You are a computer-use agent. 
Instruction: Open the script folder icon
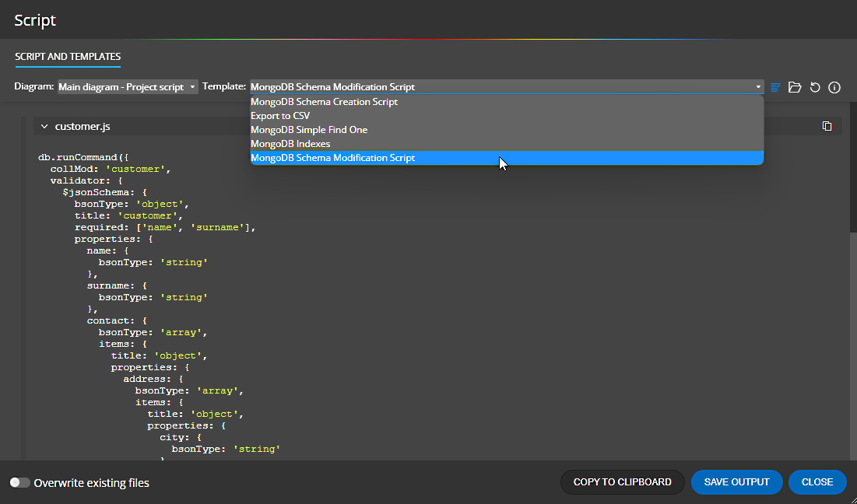point(795,87)
